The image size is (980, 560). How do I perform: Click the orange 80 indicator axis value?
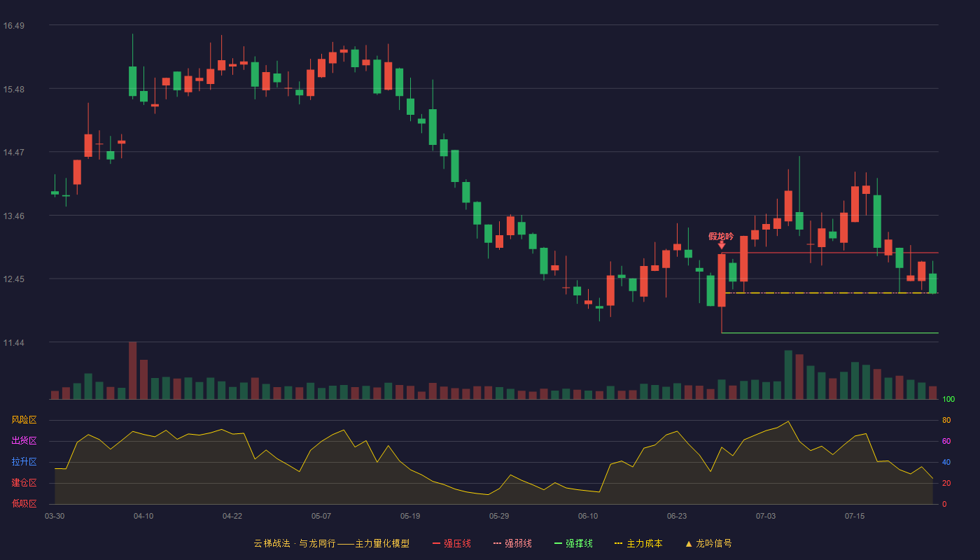(946, 420)
